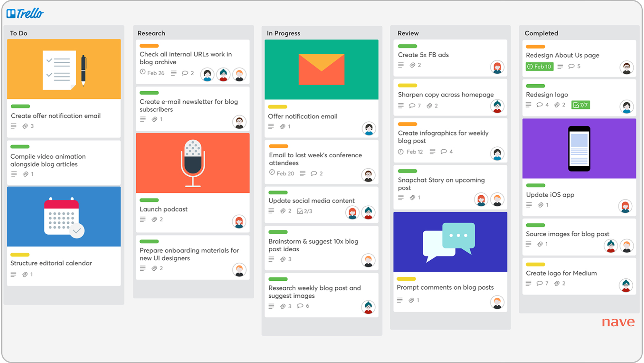Open attachment icon on Offer notification email card
Viewport: 644px width, 363px height.
[x=283, y=127]
